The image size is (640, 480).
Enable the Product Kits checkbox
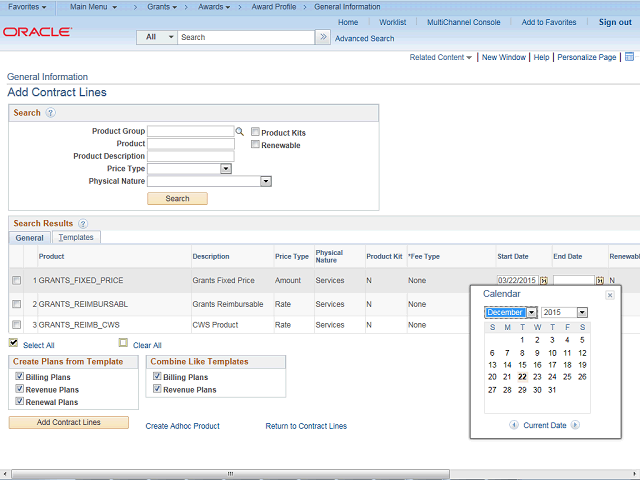[x=256, y=132]
